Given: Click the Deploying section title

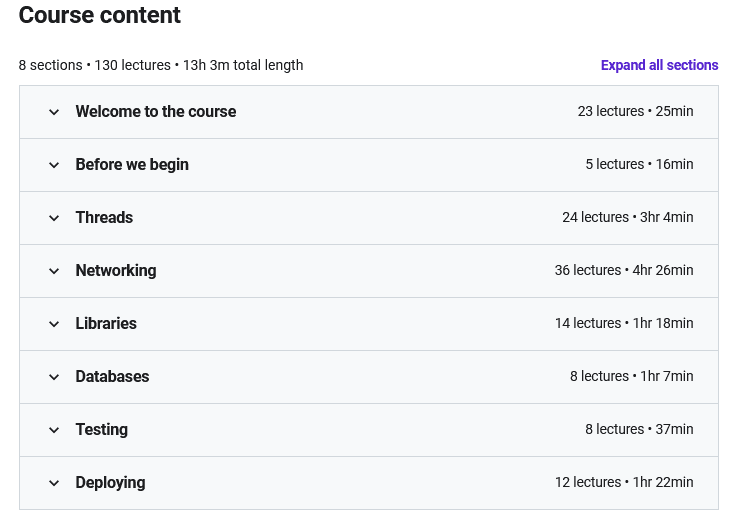Looking at the screenshot, I should 110,483.
